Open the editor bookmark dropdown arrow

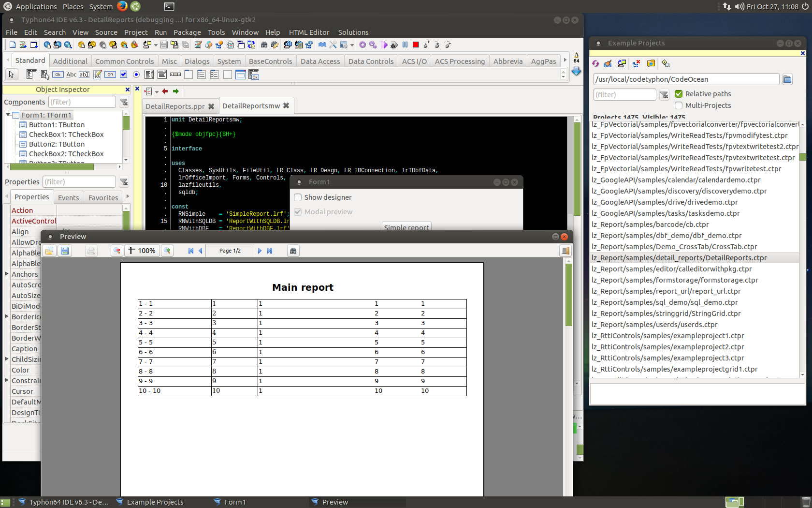[x=157, y=91]
